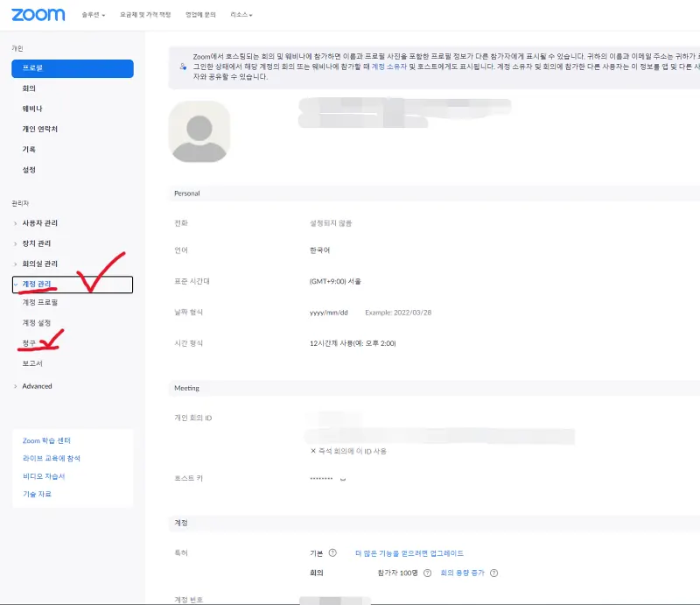The height and width of the screenshot is (605, 700).
Task: Open 설정 in the sidebar
Action: [29, 170]
